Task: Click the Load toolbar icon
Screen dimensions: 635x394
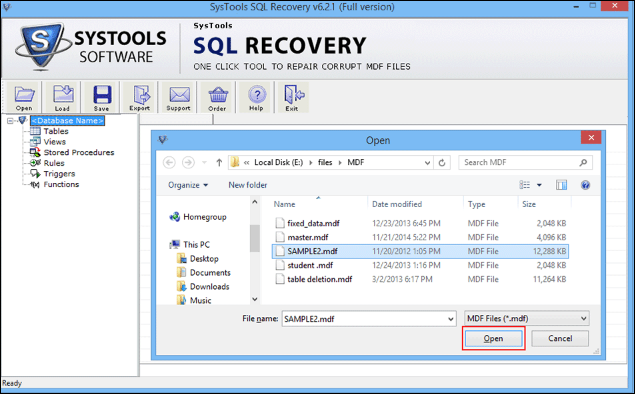Action: 62,97
